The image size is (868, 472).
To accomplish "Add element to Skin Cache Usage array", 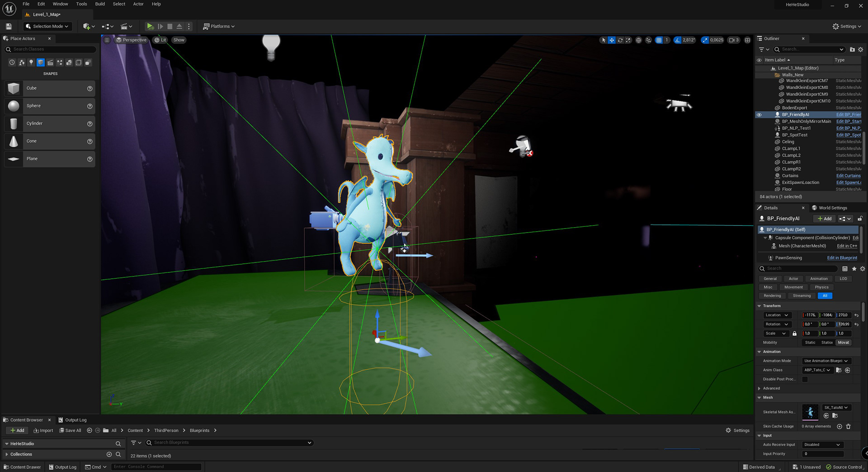I will [x=839, y=426].
